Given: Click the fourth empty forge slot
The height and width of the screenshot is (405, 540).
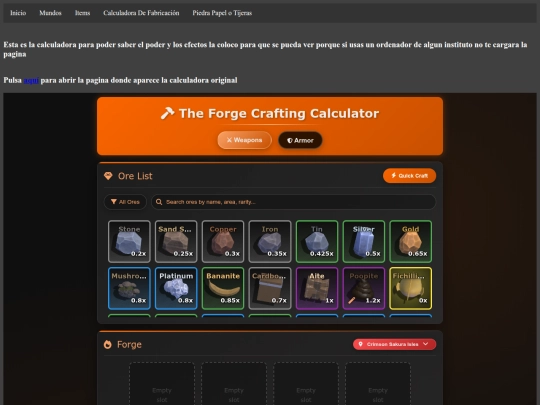Looking at the screenshot, I should 378,383.
